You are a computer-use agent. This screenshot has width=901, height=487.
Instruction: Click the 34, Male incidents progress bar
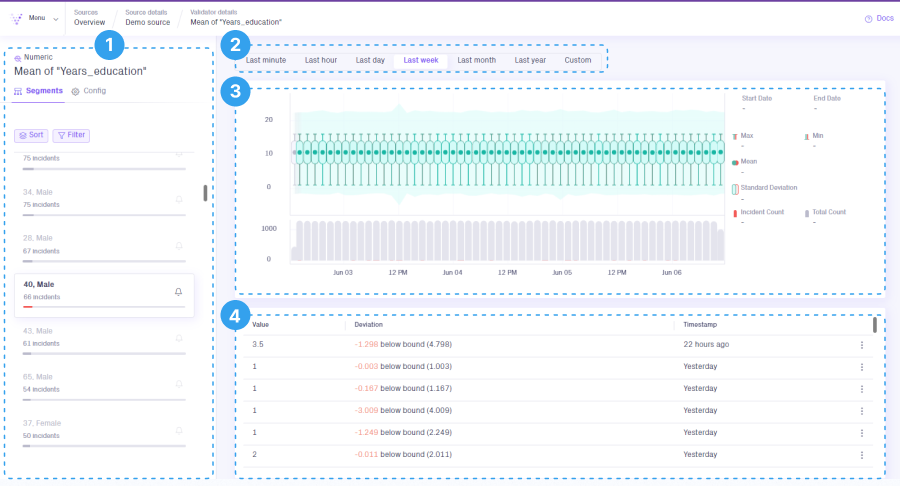[x=104, y=215]
